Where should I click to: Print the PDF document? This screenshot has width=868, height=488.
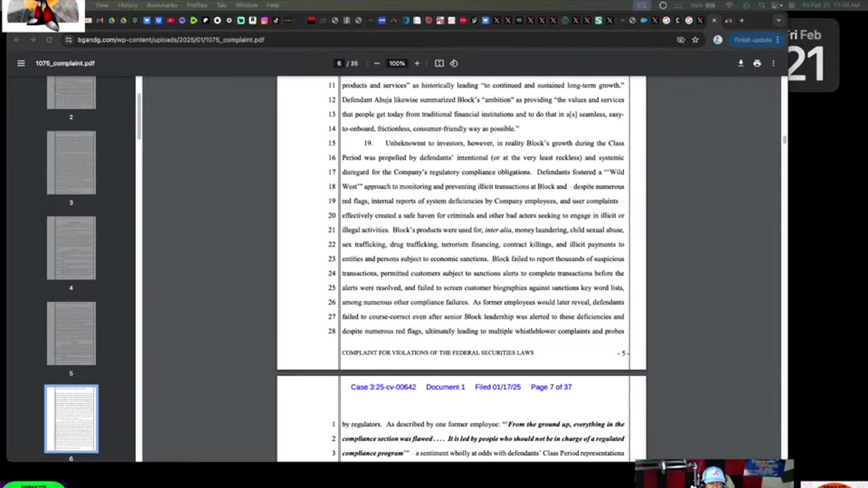[757, 63]
